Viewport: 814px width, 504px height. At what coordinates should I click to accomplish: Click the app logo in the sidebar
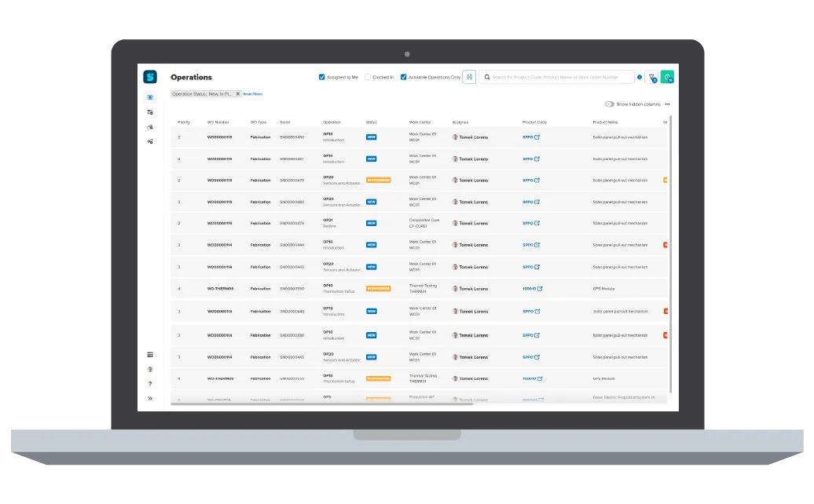150,77
